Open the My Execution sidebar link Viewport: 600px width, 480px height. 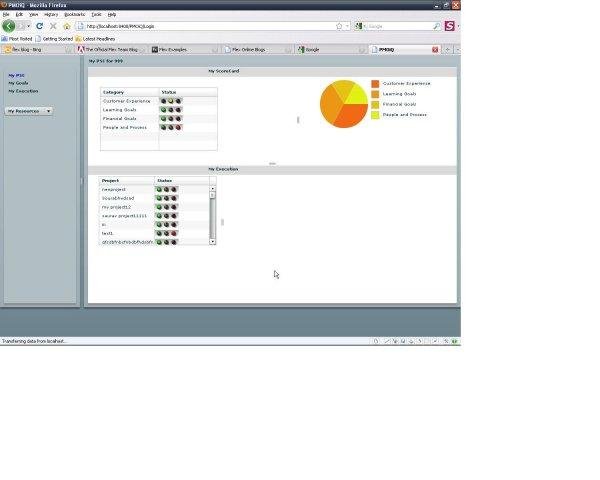click(23, 91)
